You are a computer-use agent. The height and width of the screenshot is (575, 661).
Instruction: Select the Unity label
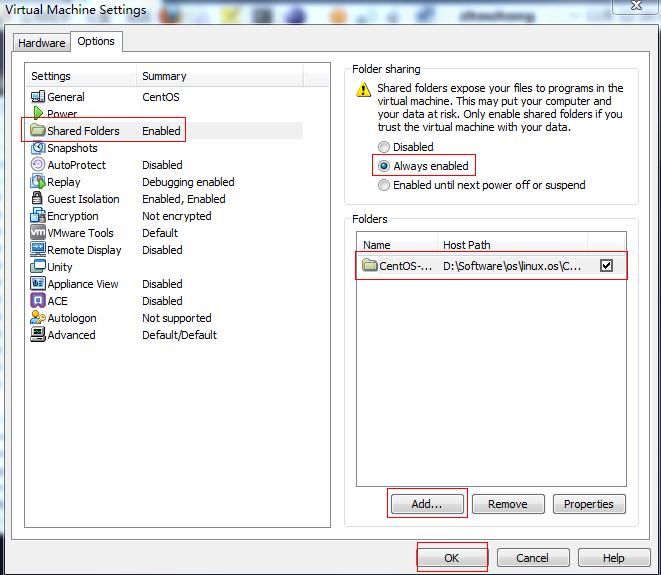(x=60, y=267)
